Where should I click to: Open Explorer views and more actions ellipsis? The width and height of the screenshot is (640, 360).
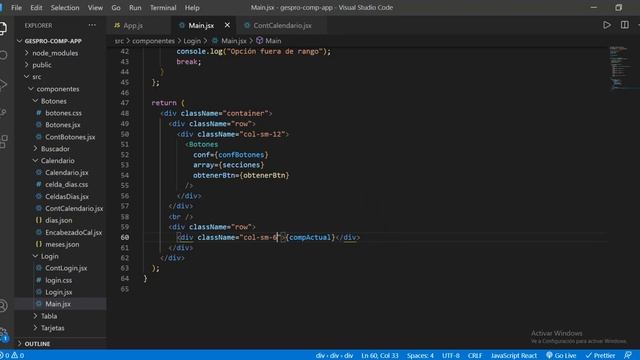pos(92,25)
